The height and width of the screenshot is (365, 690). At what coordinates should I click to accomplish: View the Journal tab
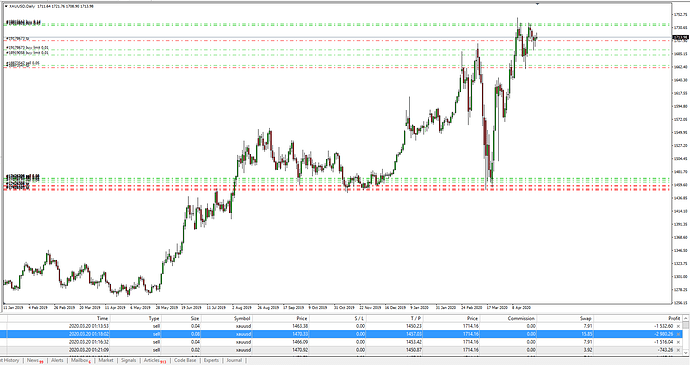234,361
